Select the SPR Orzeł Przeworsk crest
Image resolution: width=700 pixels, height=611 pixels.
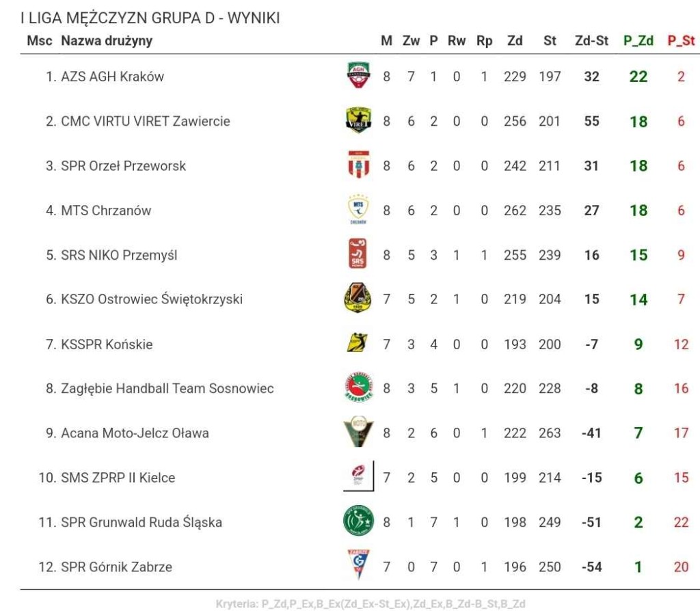pyautogui.click(x=358, y=165)
